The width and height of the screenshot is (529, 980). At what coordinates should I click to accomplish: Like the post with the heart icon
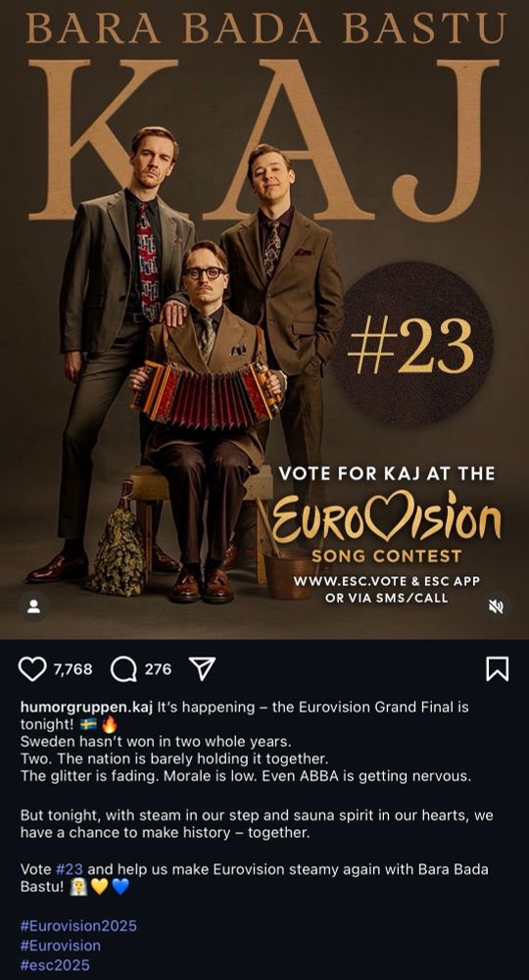point(32,669)
